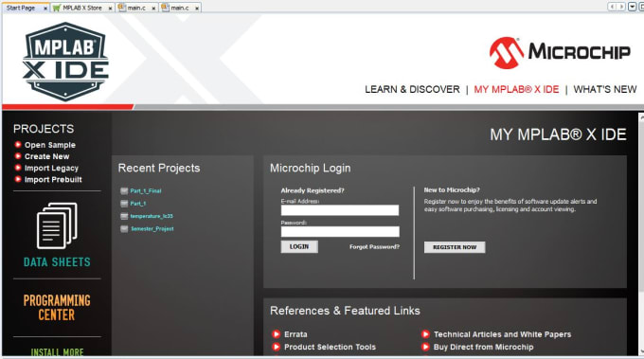Click the Password input field

click(340, 232)
